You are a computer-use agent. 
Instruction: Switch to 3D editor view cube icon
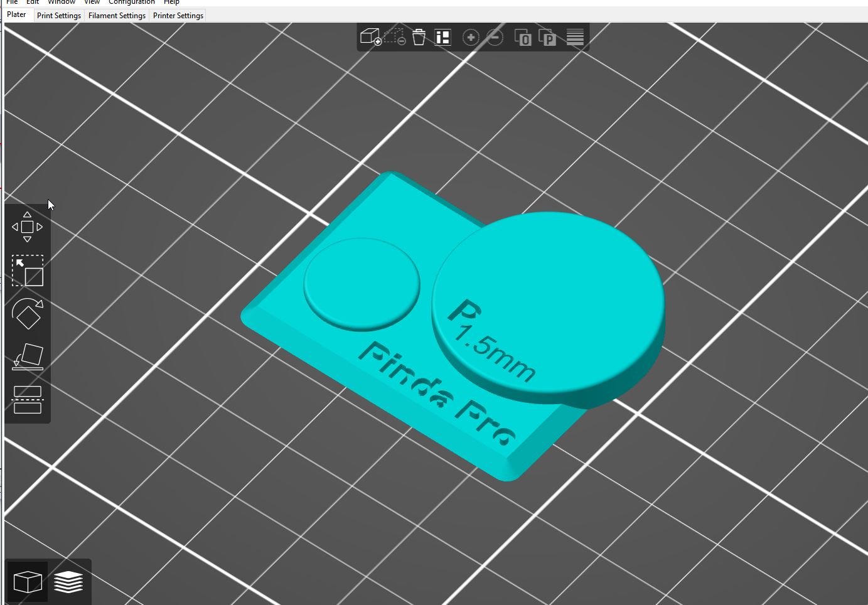click(x=28, y=582)
